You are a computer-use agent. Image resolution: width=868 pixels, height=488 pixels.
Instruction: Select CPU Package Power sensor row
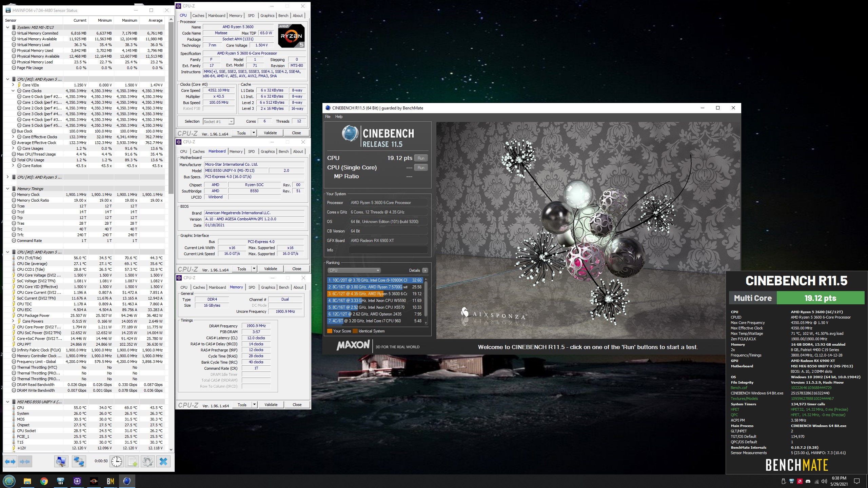point(84,316)
